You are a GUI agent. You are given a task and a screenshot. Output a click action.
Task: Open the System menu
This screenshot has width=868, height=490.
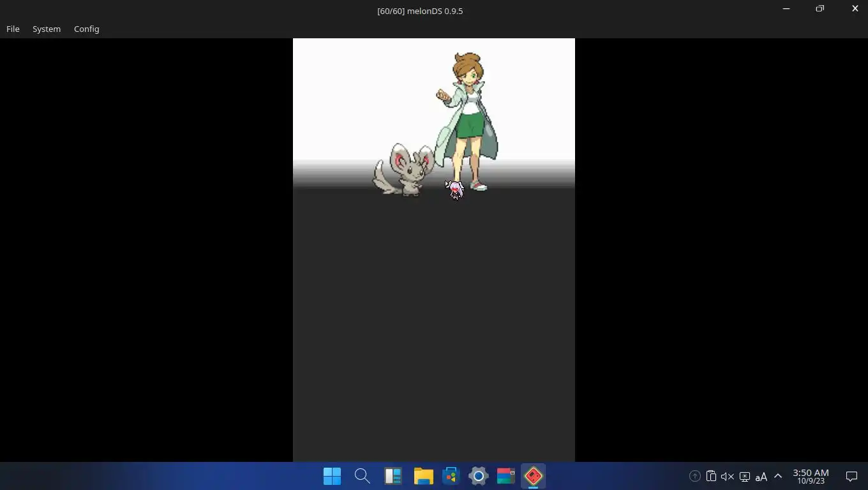[x=47, y=29]
